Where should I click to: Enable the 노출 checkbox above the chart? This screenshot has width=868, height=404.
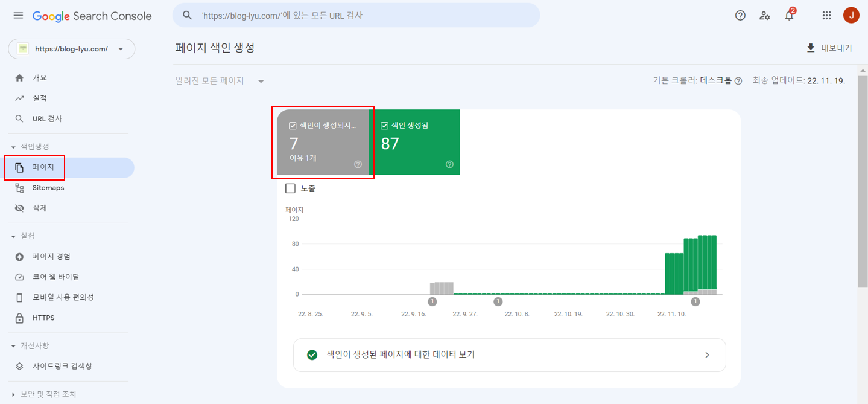pos(290,188)
